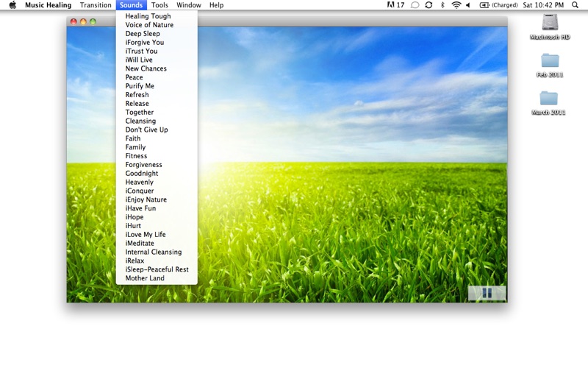This screenshot has height=368, width=588.
Task: Click the Sat 10:42 PM clock
Action: coord(543,5)
